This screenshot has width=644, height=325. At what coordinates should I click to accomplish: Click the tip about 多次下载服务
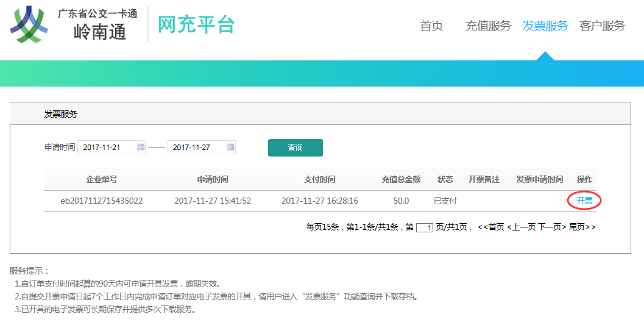click(x=107, y=309)
